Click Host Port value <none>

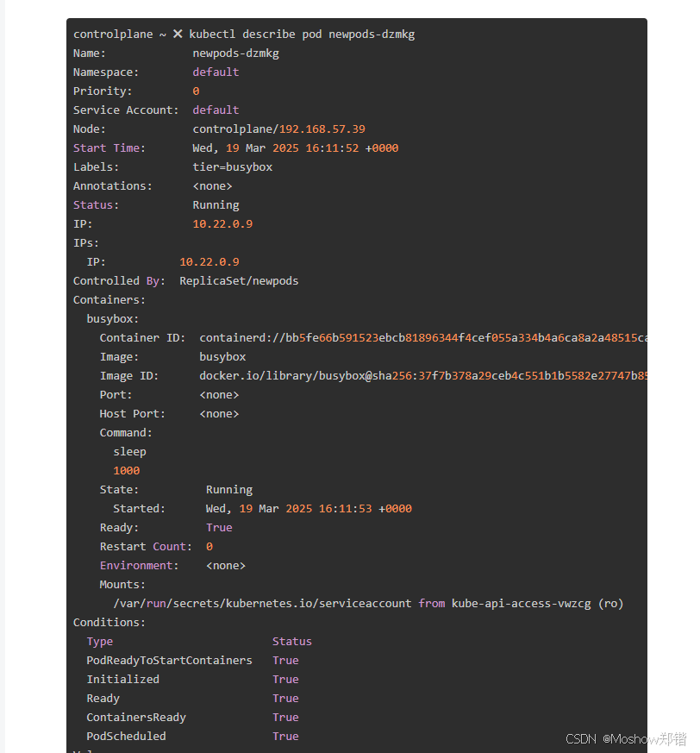coord(219,413)
